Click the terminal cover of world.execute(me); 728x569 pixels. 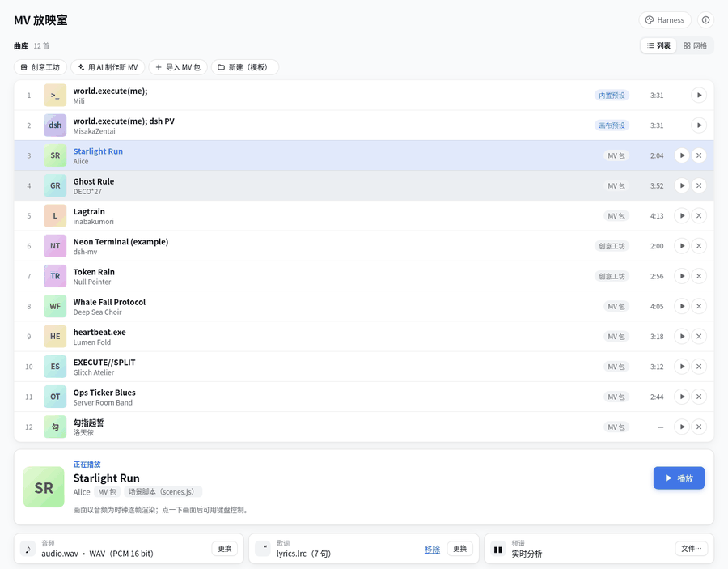(x=55, y=96)
